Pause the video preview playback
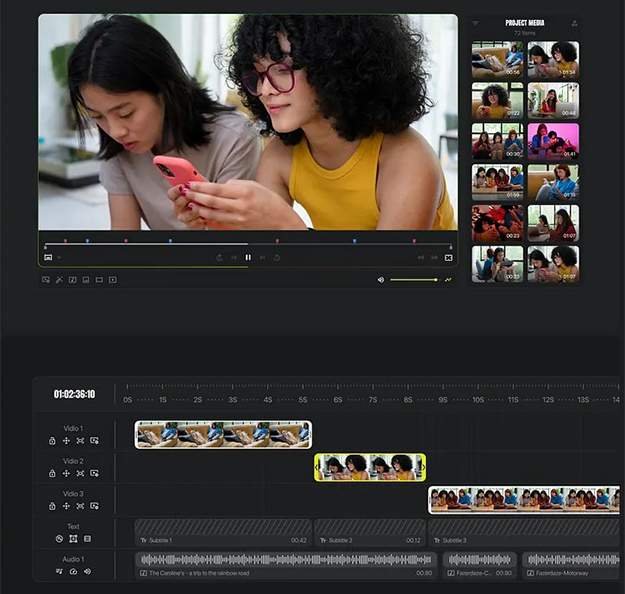 (248, 257)
